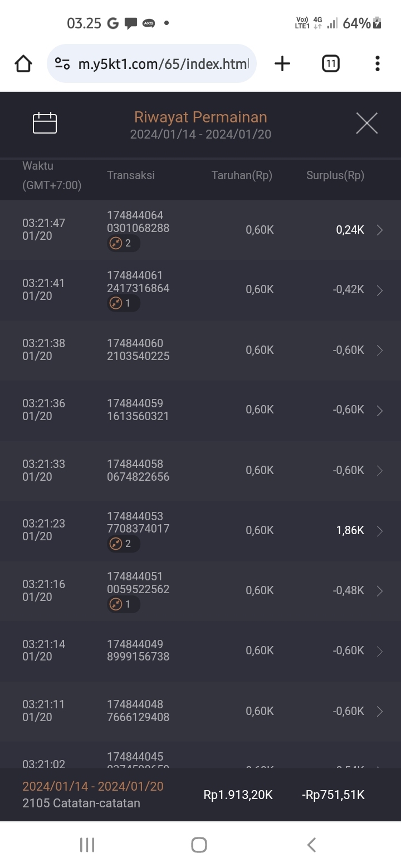Expand details for the 03:21:47 record
The height and width of the screenshot is (868, 401).
pos(380,230)
